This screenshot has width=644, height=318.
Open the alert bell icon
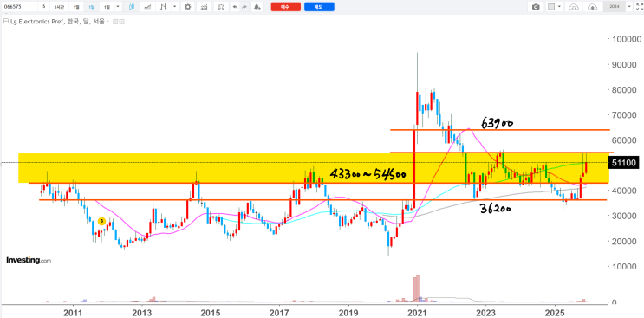257,7
